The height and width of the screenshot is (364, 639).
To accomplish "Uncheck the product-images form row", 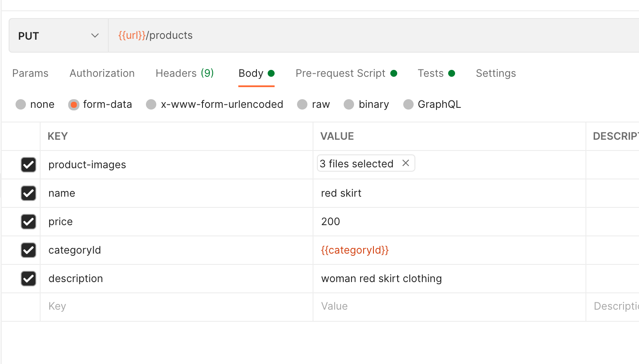I will coord(28,165).
